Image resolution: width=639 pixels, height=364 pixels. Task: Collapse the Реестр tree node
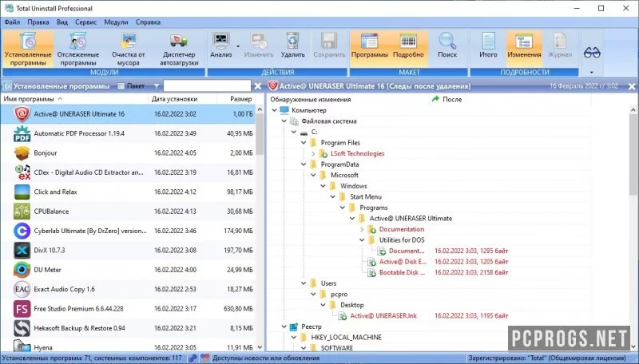[x=284, y=326]
